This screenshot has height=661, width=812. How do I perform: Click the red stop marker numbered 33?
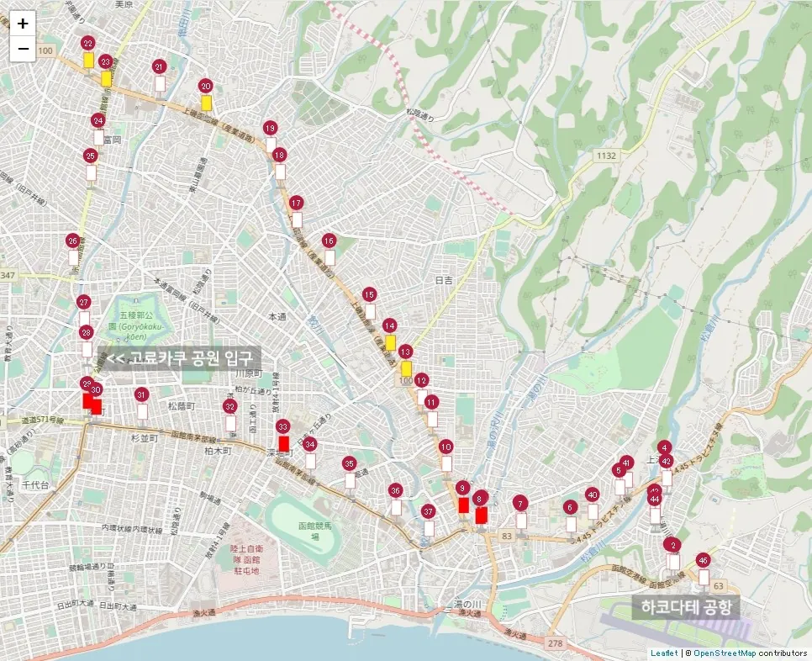coord(283,443)
